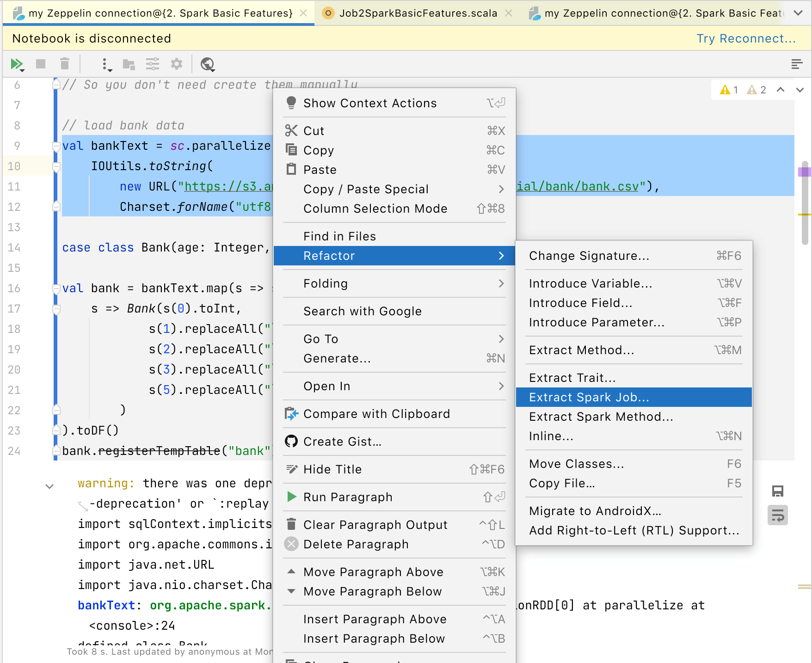Viewport: 812px width, 663px height.
Task: Click the trash icon in notebook toolbar
Action: click(x=65, y=64)
